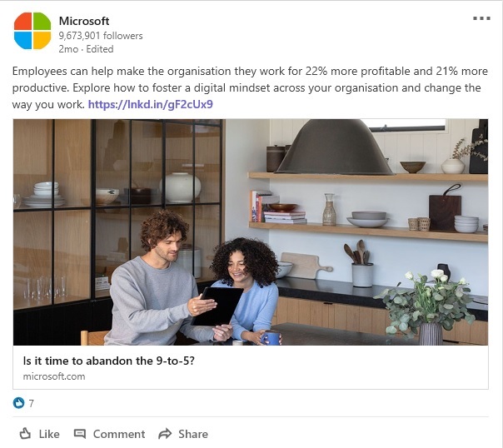Open the Microsoft company name link

click(x=84, y=21)
